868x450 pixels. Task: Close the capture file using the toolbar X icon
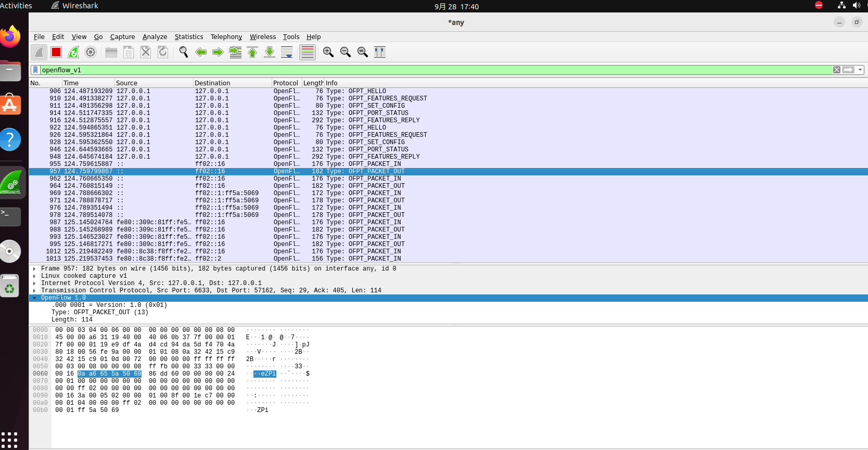point(146,52)
